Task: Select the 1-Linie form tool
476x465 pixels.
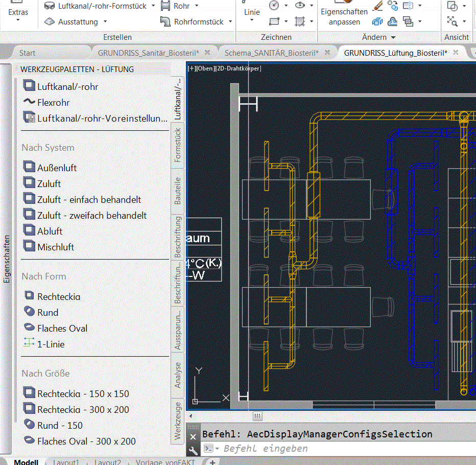Action: [x=50, y=344]
